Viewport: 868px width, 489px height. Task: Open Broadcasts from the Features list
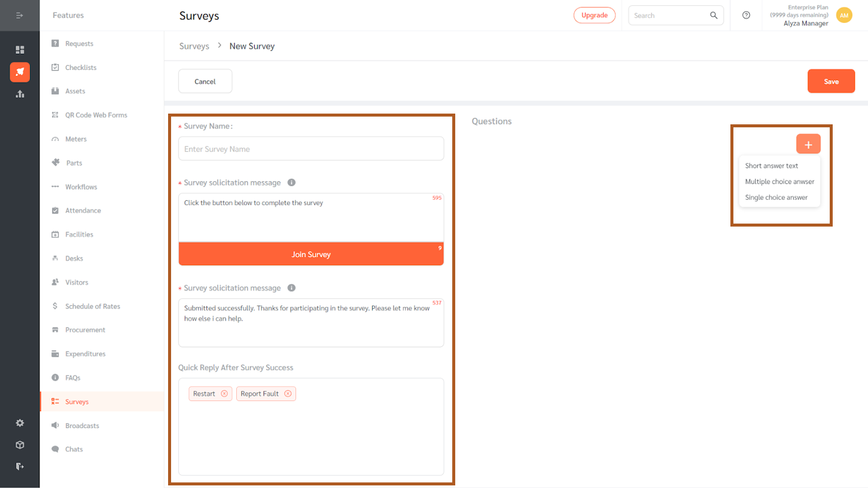pos(81,425)
